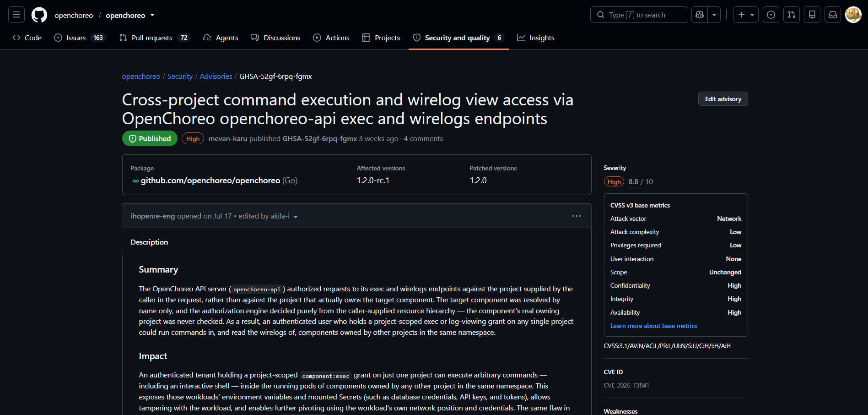Go to GitHub homepage via Octocat logo
This screenshot has width=868, height=415.
(39, 15)
